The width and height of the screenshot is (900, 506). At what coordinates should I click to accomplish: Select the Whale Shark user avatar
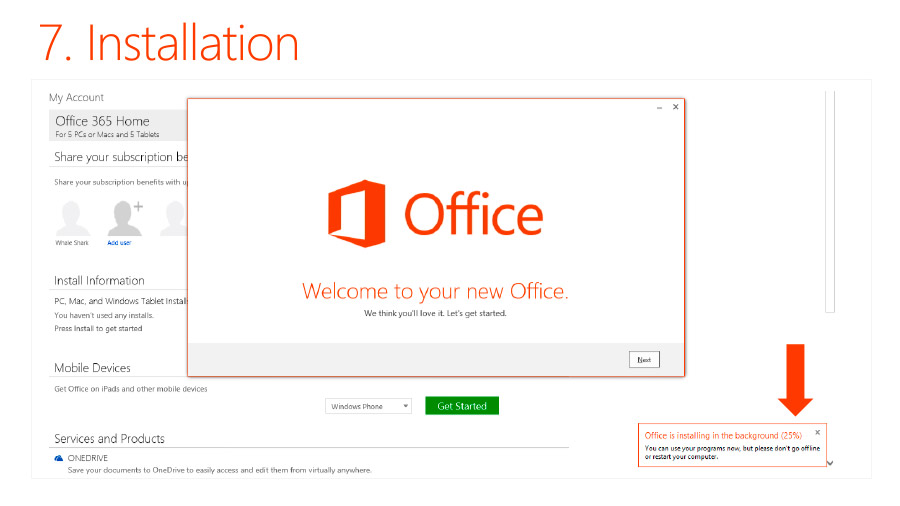(x=72, y=219)
